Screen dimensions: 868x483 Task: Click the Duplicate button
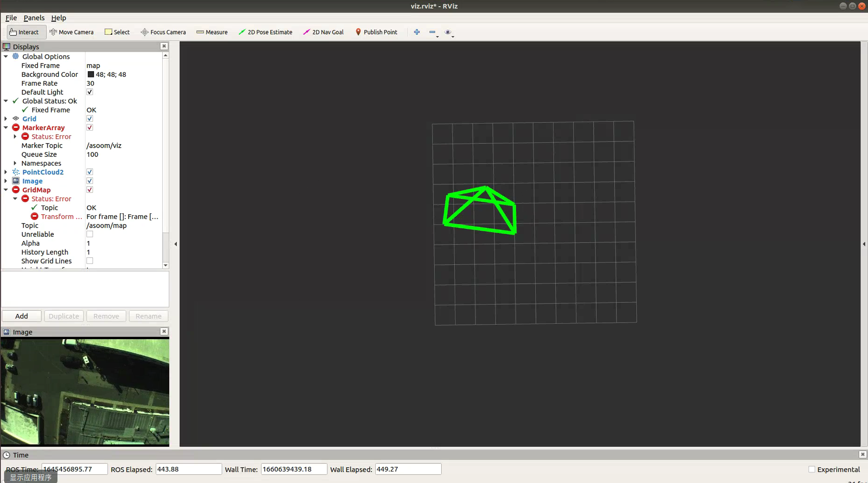[64, 316]
